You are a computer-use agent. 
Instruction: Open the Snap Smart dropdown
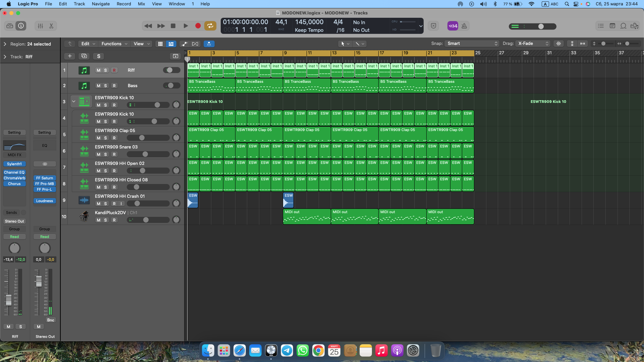tap(472, 44)
